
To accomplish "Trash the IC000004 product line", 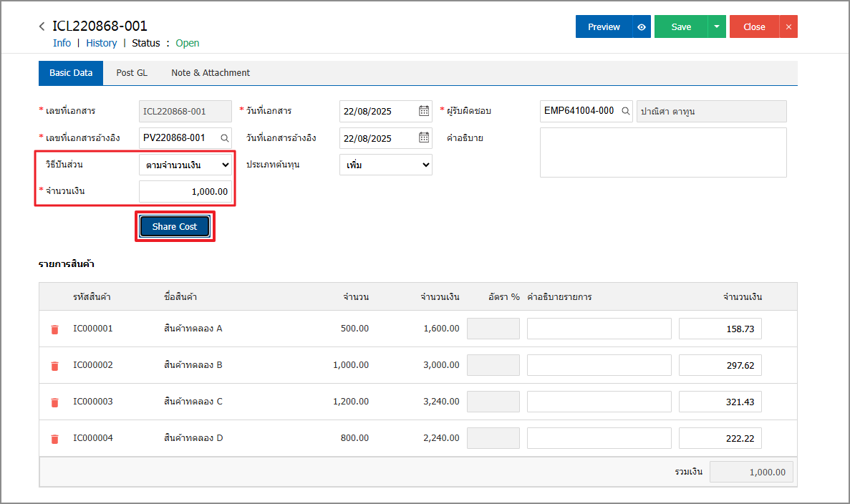I will [54, 439].
